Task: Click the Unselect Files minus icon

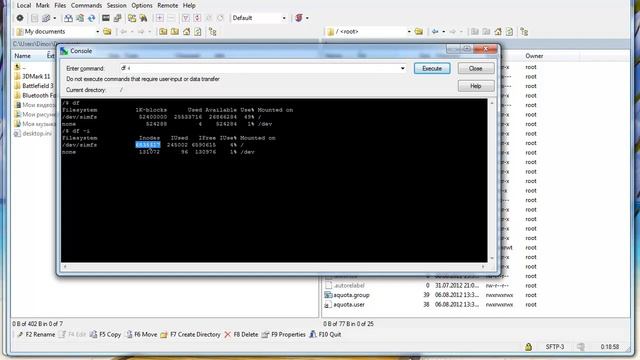Action: click(x=171, y=18)
